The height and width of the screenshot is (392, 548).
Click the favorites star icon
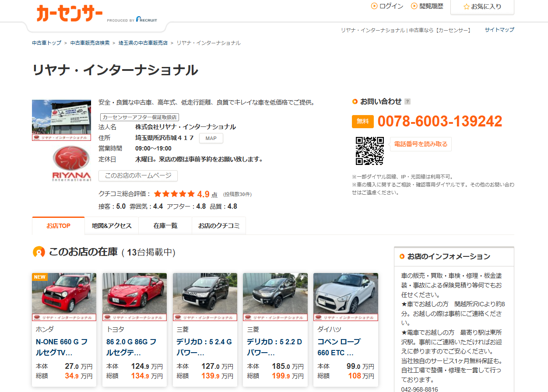click(467, 7)
